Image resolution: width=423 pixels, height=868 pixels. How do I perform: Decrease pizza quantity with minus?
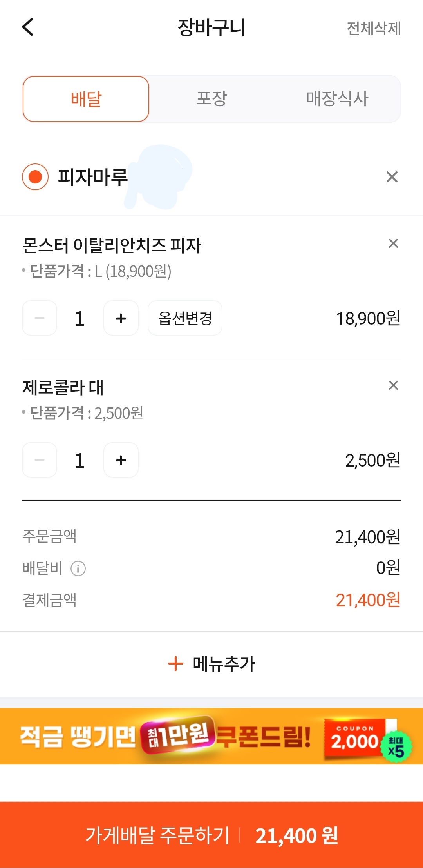[40, 318]
